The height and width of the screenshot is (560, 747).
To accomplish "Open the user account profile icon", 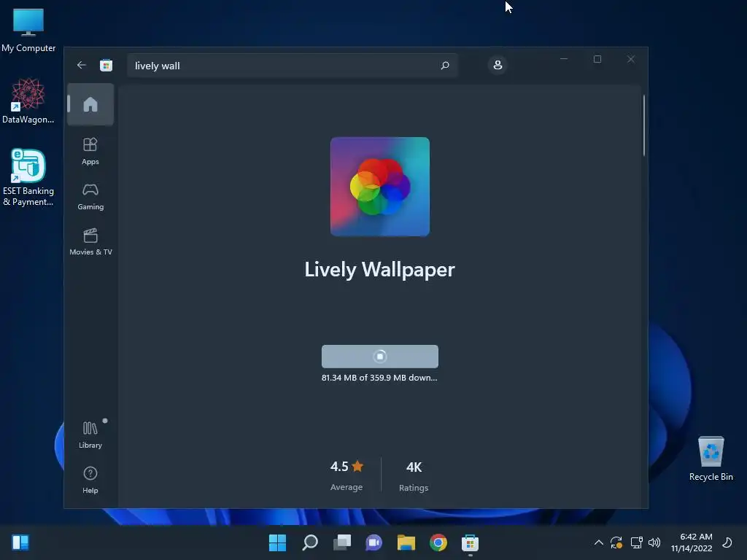I will (x=498, y=65).
